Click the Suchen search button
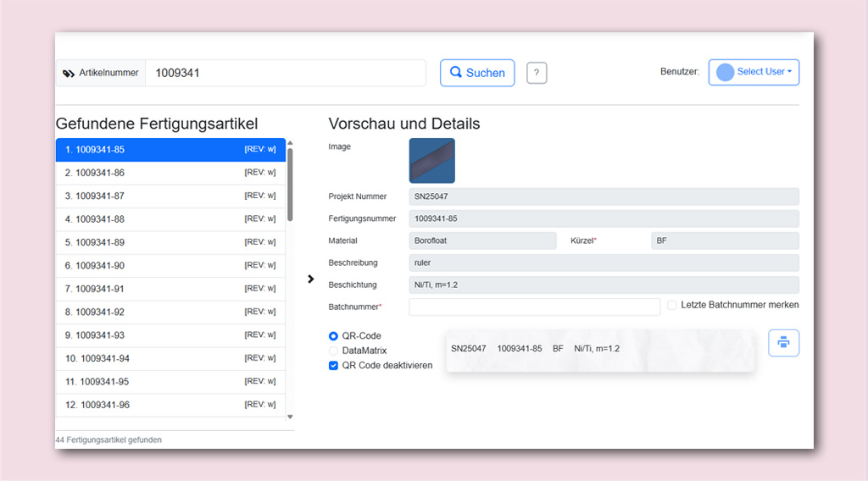The height and width of the screenshot is (481, 868). (x=477, y=73)
